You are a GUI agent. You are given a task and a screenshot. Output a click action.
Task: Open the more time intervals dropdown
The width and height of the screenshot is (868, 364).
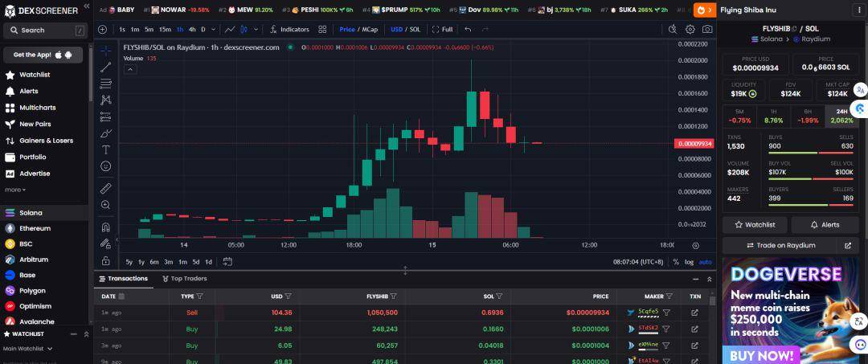(x=214, y=29)
